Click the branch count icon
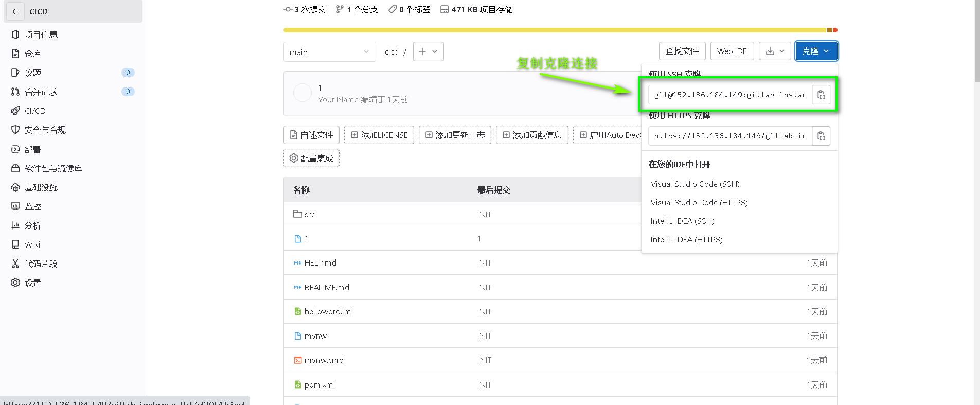The height and width of the screenshot is (405, 980). 340,9
